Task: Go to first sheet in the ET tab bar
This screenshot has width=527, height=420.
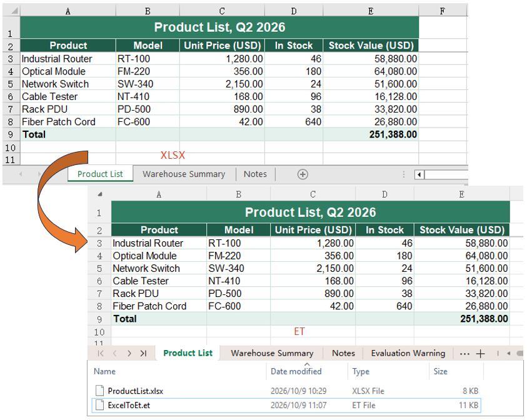Action: pyautogui.click(x=101, y=353)
